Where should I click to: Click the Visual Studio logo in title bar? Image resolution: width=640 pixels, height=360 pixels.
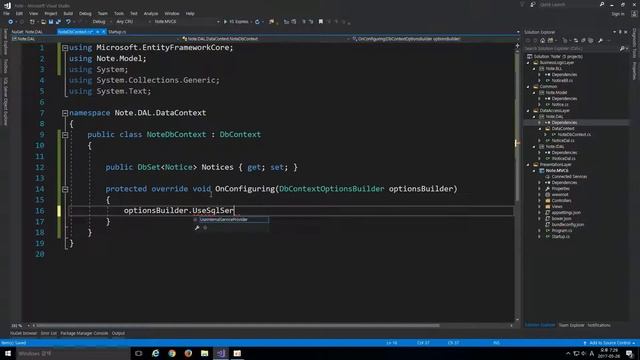click(x=7, y=5)
